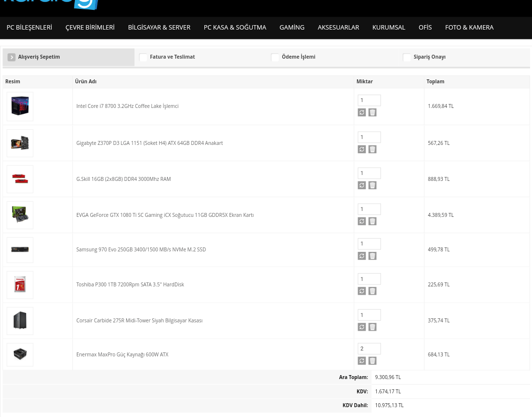Click quantity field for Corsair Carbide case
The image size is (532, 417).
click(x=369, y=315)
